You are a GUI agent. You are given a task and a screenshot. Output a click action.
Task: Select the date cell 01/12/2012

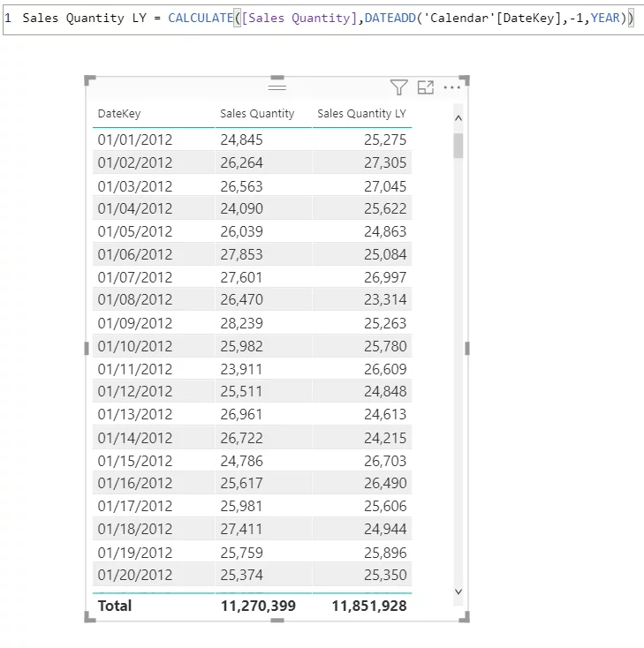click(x=135, y=391)
